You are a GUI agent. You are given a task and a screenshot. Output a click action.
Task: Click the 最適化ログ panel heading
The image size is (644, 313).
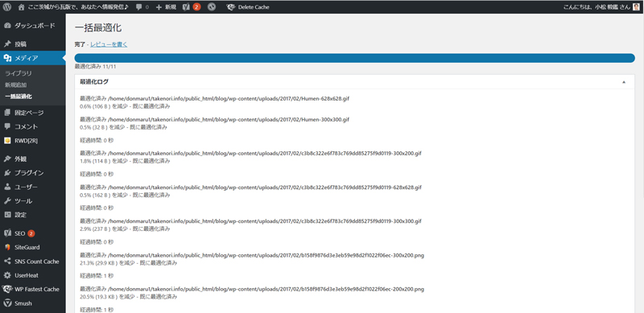point(94,82)
